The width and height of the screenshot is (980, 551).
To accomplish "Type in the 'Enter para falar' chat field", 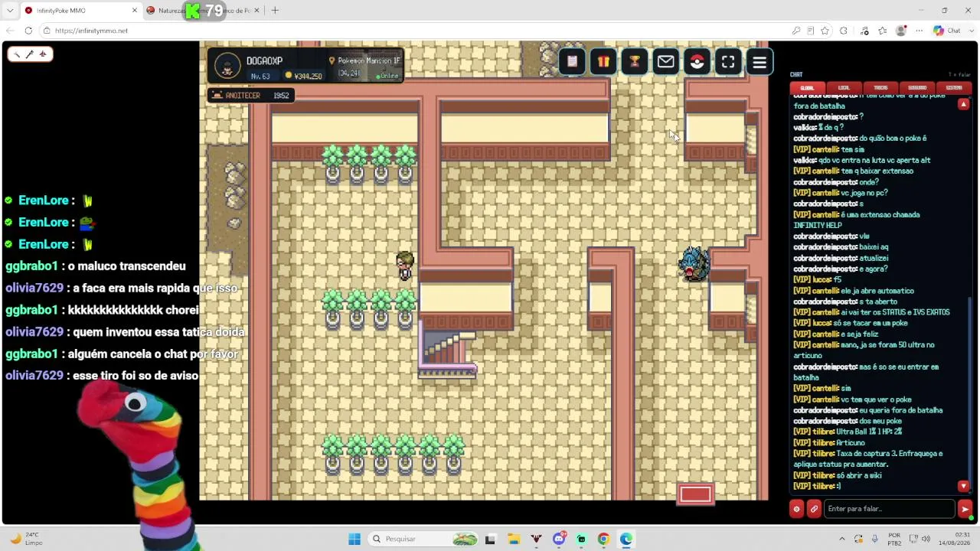I will pyautogui.click(x=890, y=509).
